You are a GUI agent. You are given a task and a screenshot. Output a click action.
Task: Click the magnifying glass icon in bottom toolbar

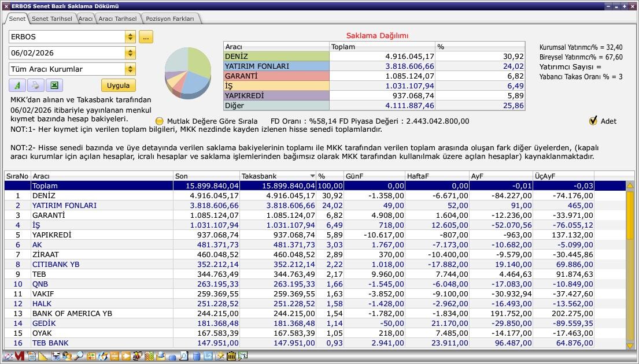pyautogui.click(x=79, y=356)
